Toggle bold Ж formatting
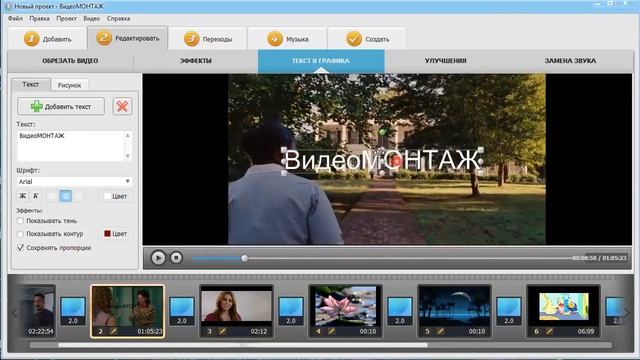The width and height of the screenshot is (640, 360). pos(23,196)
